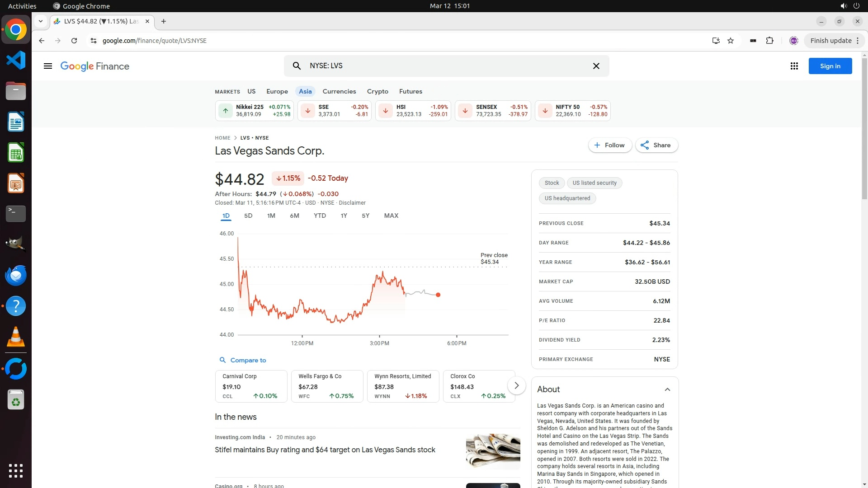This screenshot has height=488, width=868.
Task: Select the 5D chart range
Action: click(248, 216)
